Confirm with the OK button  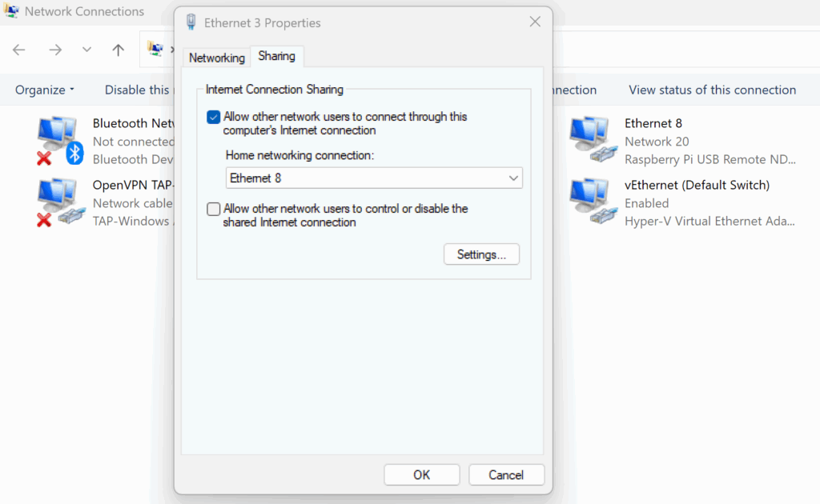tap(421, 474)
